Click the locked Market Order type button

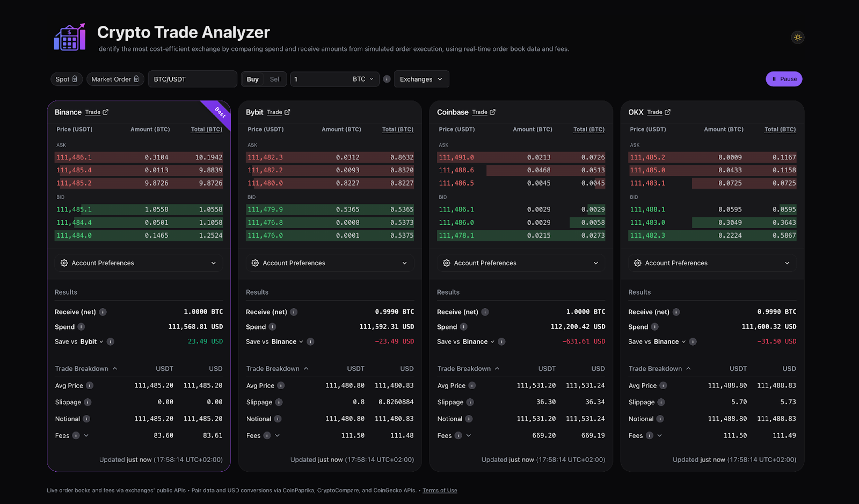(x=115, y=79)
